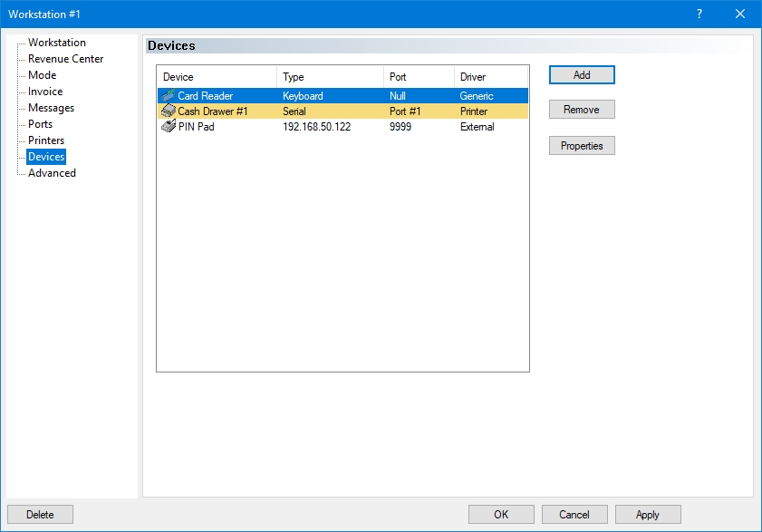Go to Mode in the left tree
Image resolution: width=762 pixels, height=532 pixels.
[42, 75]
